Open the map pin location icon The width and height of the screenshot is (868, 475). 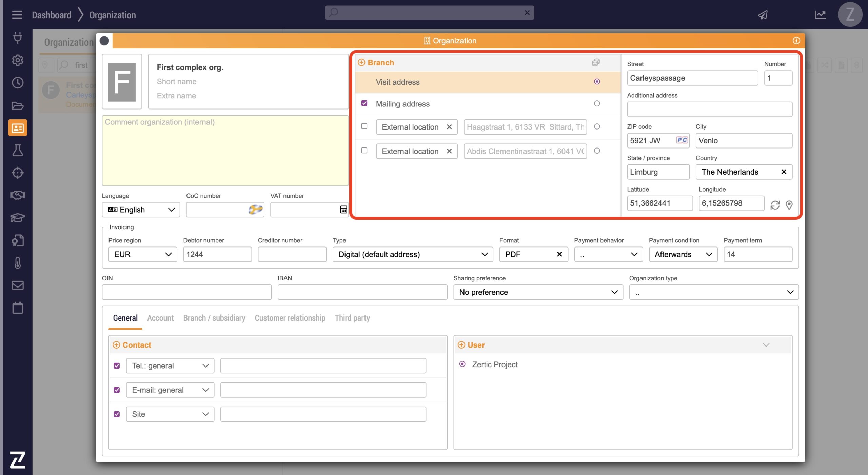click(x=789, y=205)
